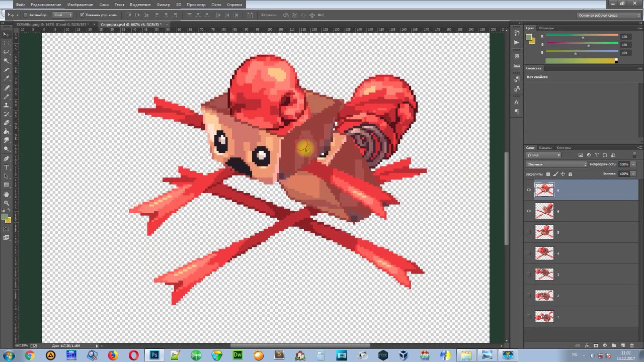
Task: Open the History panel icon
Action: pyautogui.click(x=517, y=33)
